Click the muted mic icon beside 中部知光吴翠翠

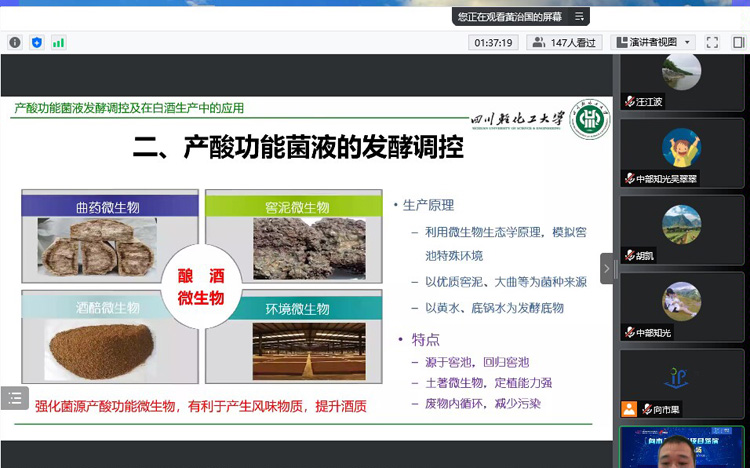pos(629,179)
